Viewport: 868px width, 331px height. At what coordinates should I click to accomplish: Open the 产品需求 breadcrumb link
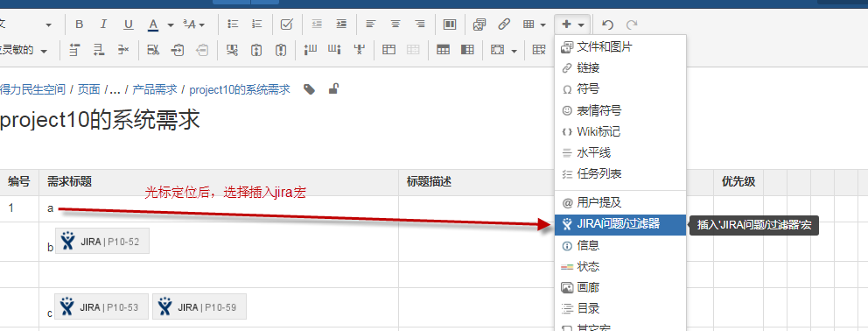tap(155, 89)
